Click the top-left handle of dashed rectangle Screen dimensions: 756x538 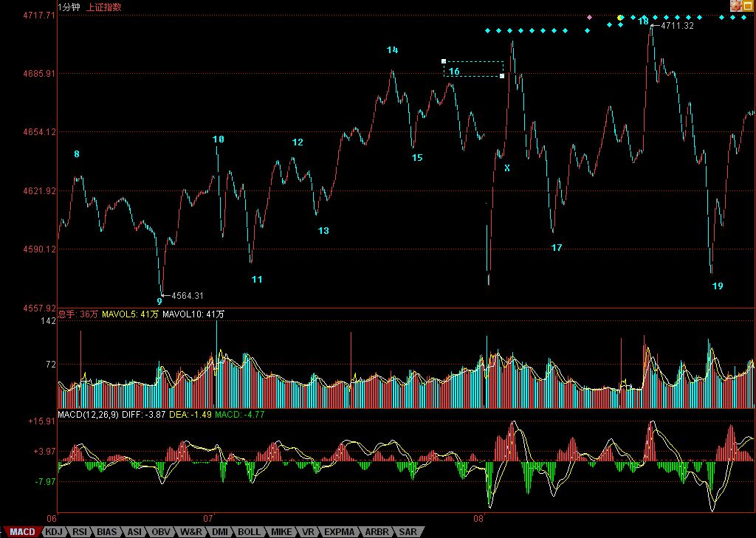point(444,61)
